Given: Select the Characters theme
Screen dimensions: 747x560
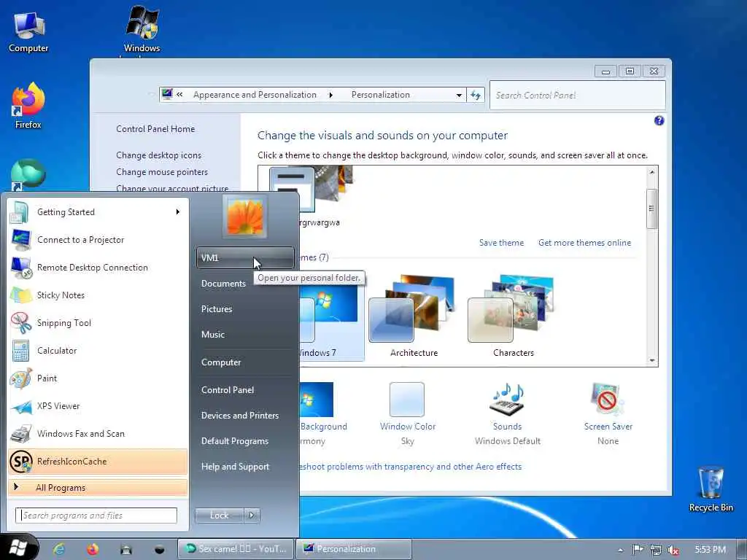Looking at the screenshot, I should [514, 316].
